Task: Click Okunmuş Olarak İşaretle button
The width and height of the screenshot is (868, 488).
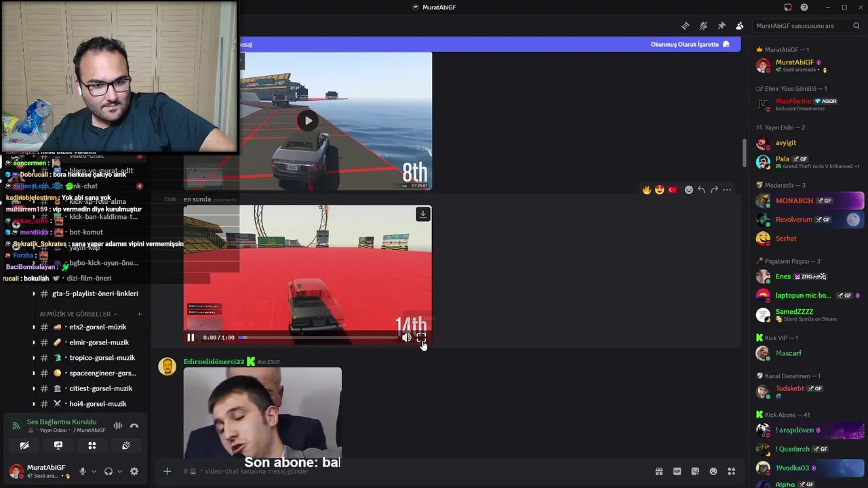Action: coord(690,44)
